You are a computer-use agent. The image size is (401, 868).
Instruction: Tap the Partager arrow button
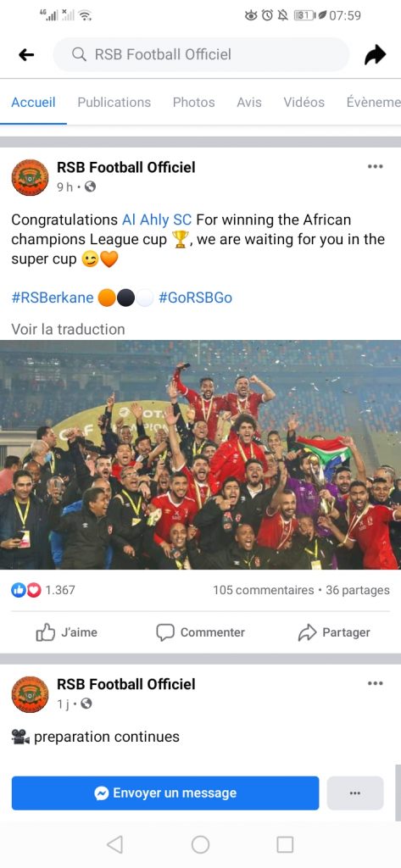tap(334, 632)
